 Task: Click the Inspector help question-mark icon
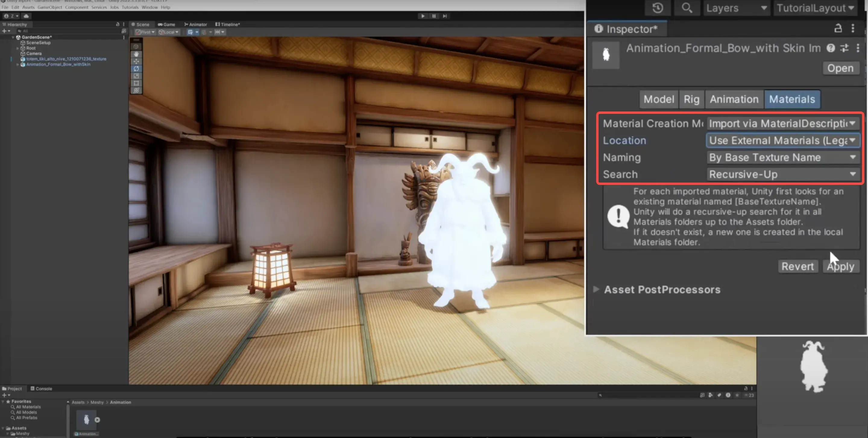[831, 48]
